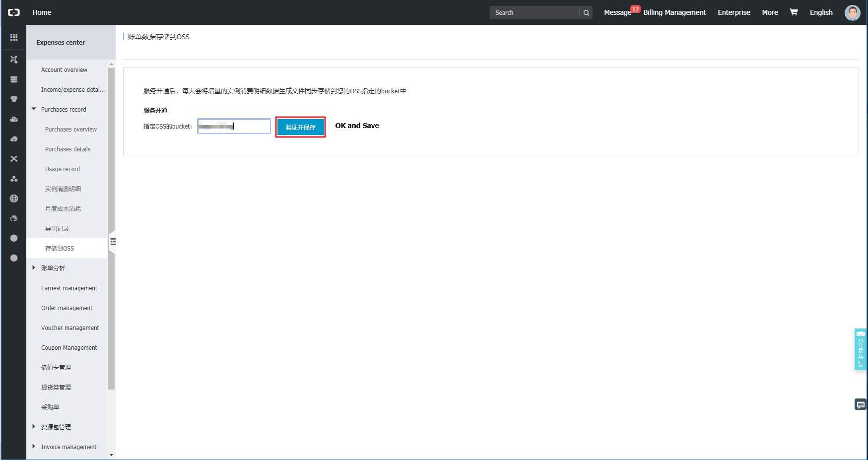Expand the 资源包管理 section arrow
Screen dimensions: 868x460
click(x=34, y=427)
